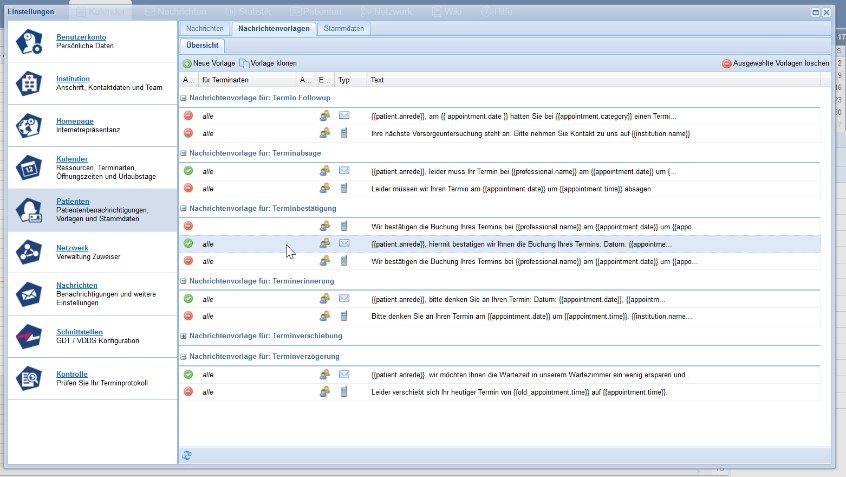Click the refresh icon at bottom left of grid
846x477 pixels.
point(187,455)
